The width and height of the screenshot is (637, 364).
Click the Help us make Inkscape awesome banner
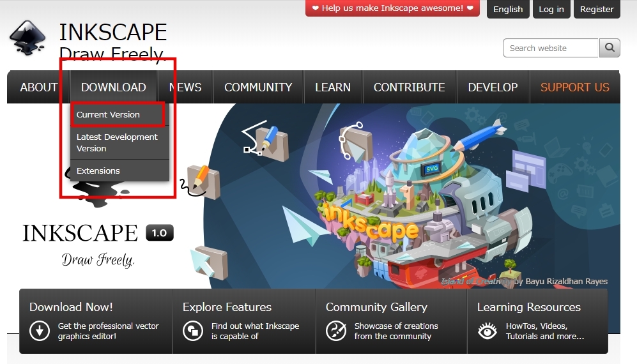[x=392, y=8]
